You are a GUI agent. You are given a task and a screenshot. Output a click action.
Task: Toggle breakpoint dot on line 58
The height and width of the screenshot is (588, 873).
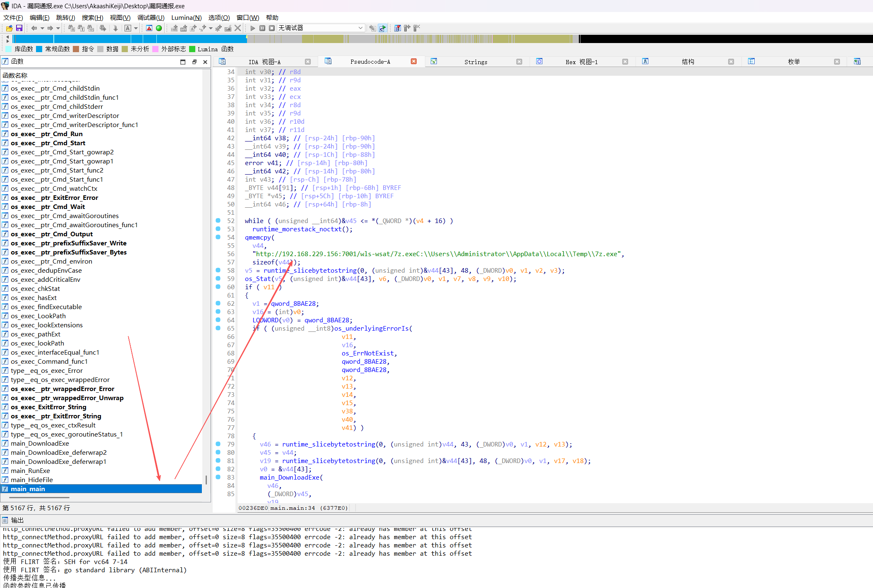click(218, 270)
